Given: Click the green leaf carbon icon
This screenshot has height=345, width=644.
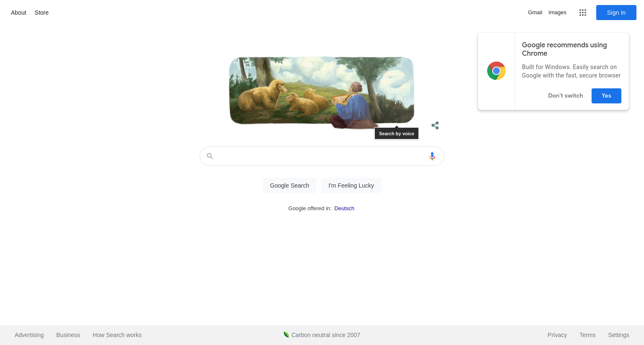Looking at the screenshot, I should 286,335.
